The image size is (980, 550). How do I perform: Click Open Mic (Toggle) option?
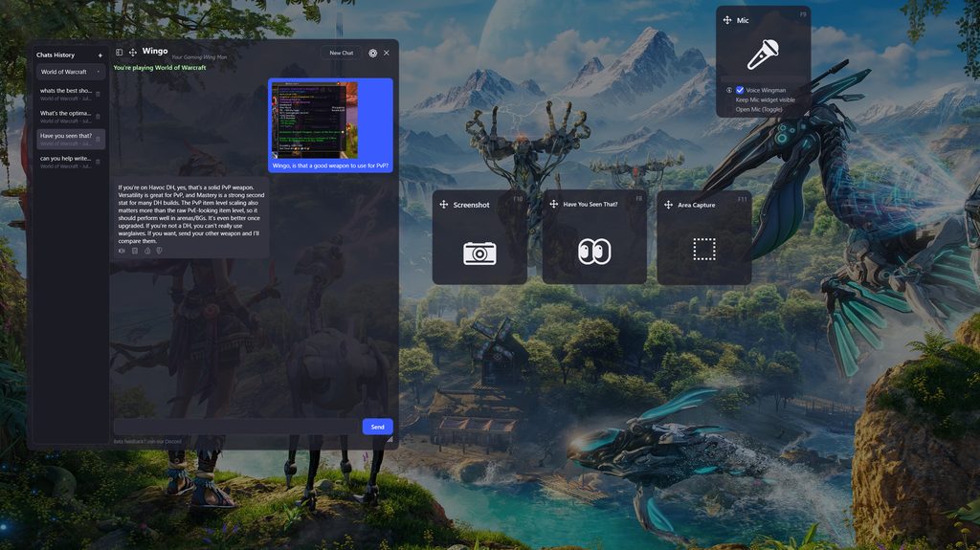[759, 109]
